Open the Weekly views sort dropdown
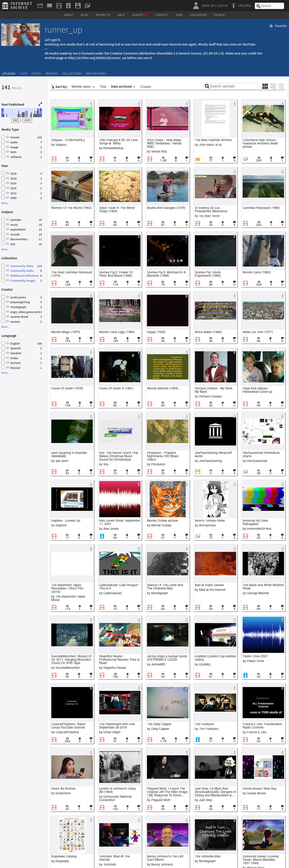The width and height of the screenshot is (289, 868). (x=83, y=87)
